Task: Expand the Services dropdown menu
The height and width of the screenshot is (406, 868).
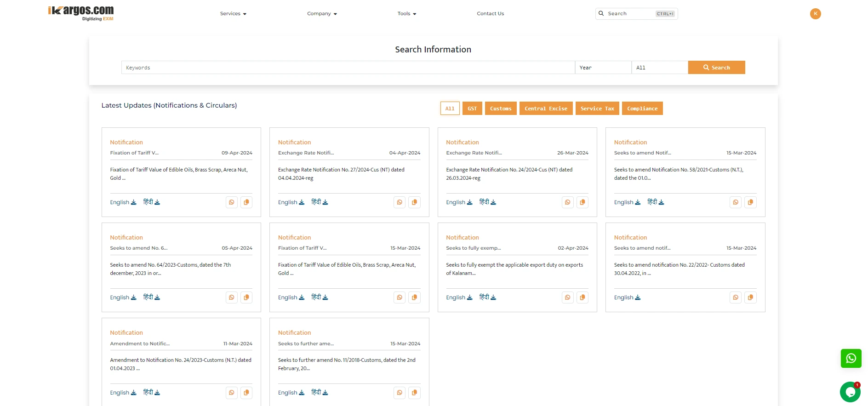Action: [x=233, y=14]
